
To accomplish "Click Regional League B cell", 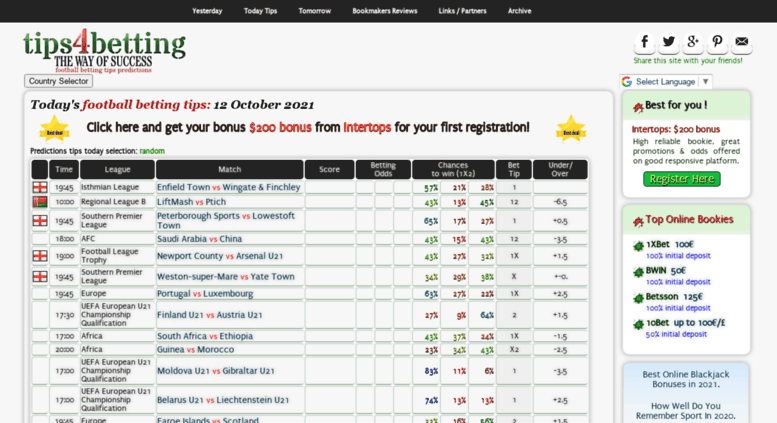I will (x=117, y=202).
